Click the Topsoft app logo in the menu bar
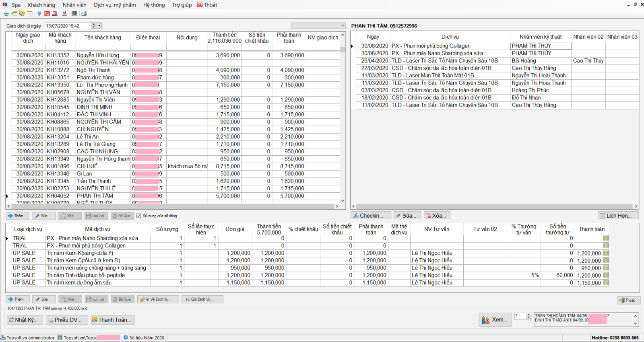Viewport: 644px width, 342px height. point(5,5)
